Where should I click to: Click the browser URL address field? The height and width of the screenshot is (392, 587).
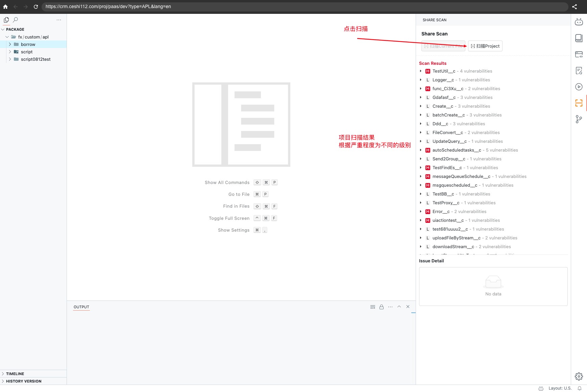click(304, 6)
